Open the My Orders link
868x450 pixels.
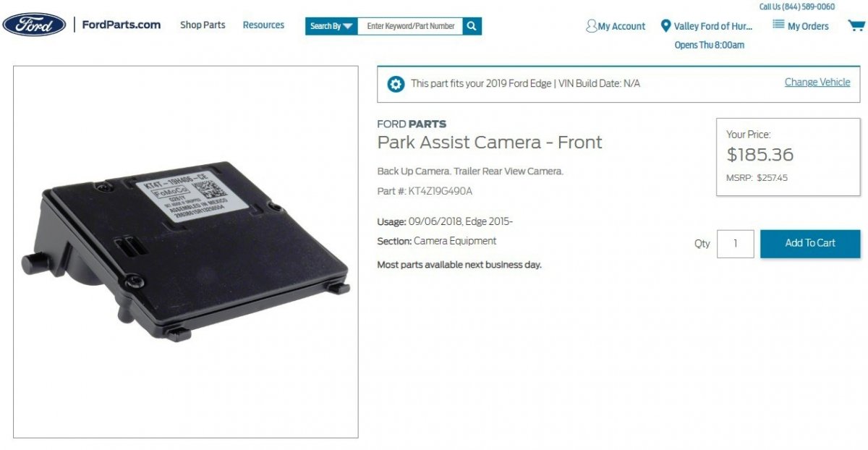[x=808, y=26]
